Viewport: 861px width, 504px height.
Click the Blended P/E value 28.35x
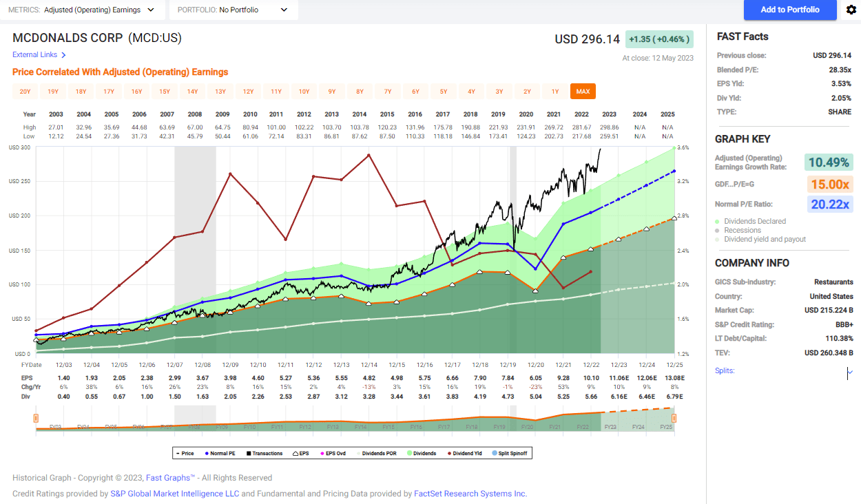click(x=840, y=70)
